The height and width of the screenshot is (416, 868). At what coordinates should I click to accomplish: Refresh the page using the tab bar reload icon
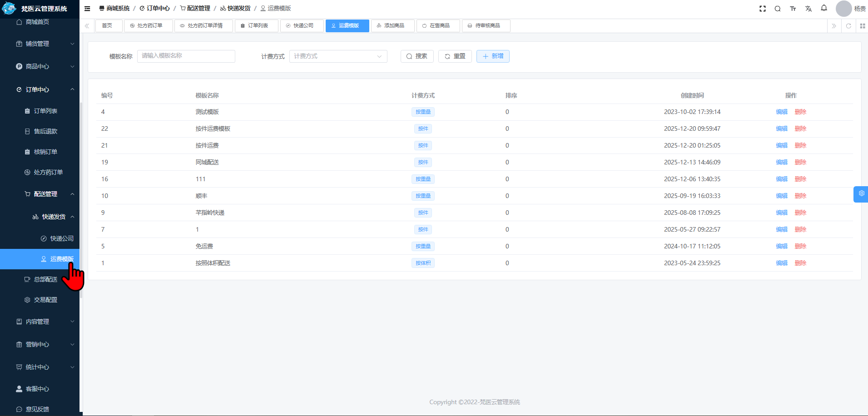[848, 26]
